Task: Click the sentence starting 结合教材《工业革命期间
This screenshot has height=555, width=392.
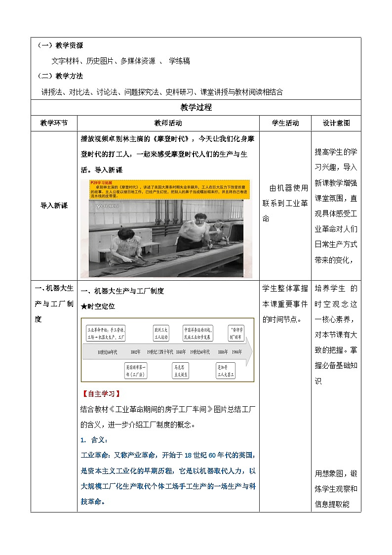Action: click(167, 417)
